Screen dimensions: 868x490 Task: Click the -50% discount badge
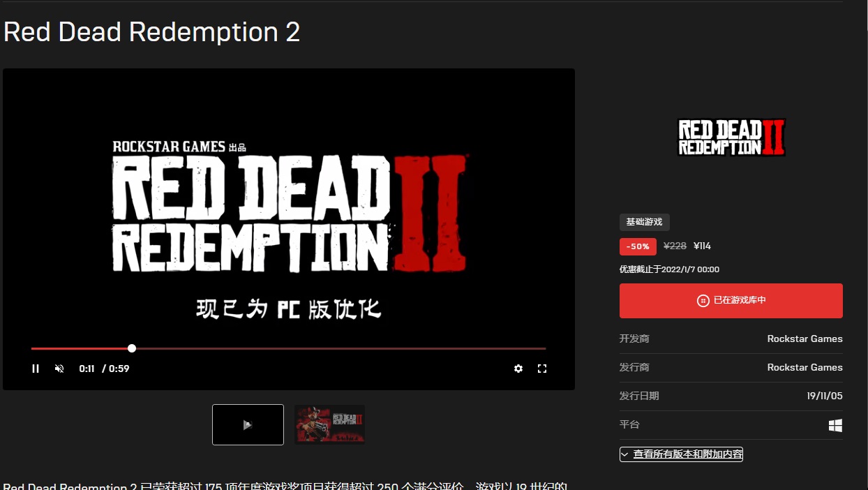pos(638,246)
